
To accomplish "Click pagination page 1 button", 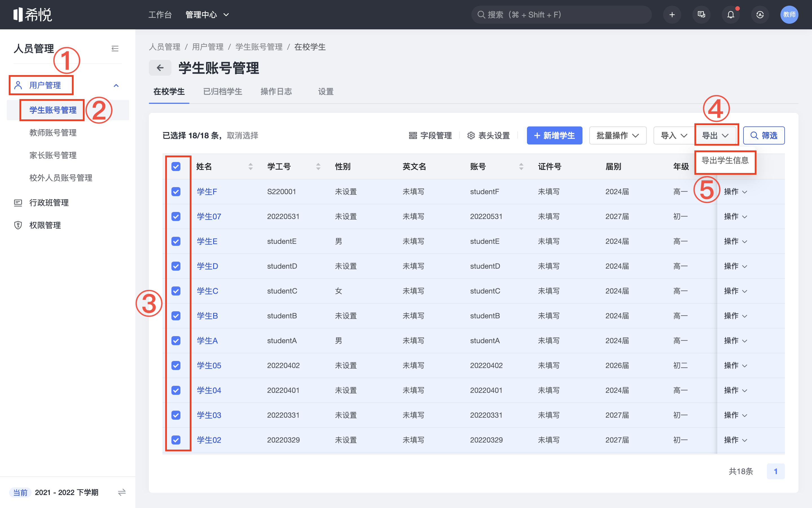I will pyautogui.click(x=775, y=471).
